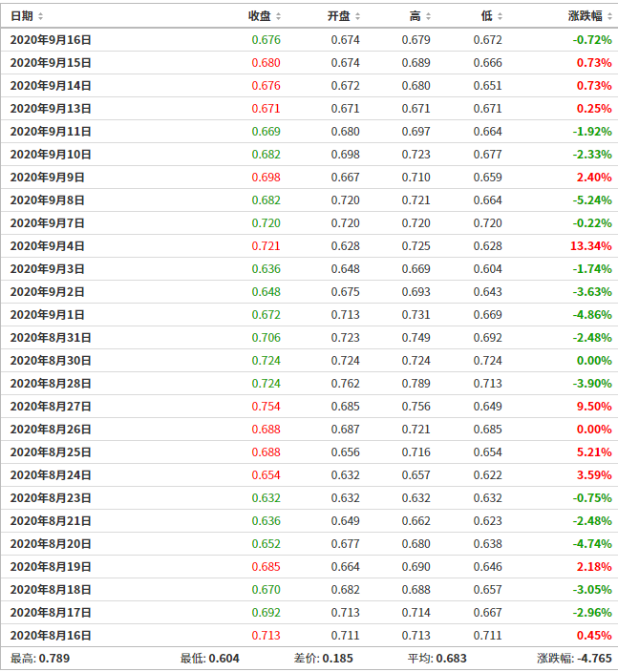Select the date cell 2020年8月31日
Screen dimensions: 618x672
coord(51,338)
